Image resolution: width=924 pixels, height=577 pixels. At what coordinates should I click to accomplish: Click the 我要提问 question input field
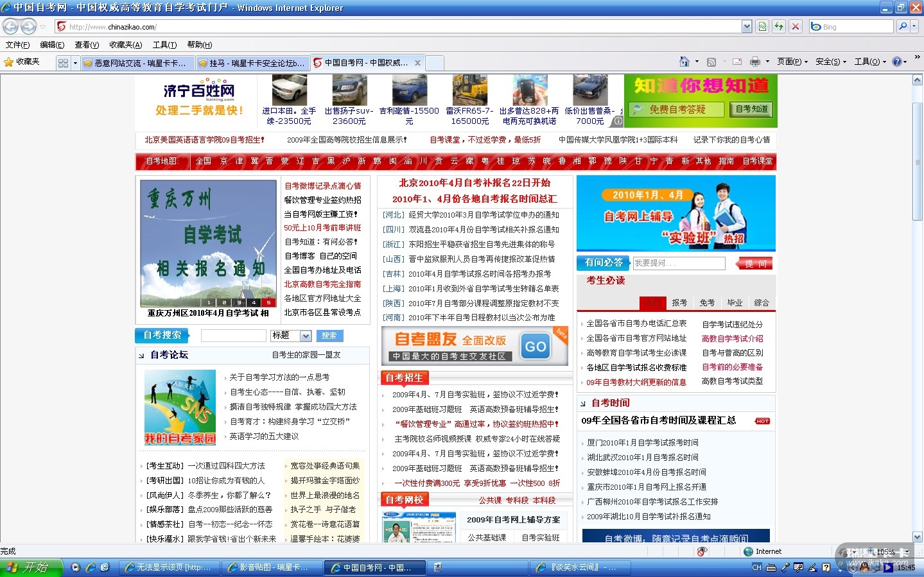point(679,263)
